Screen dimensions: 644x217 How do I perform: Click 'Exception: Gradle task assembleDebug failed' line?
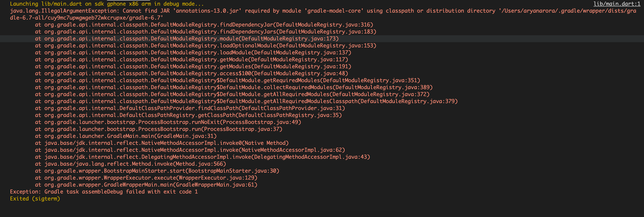click(x=104, y=192)
